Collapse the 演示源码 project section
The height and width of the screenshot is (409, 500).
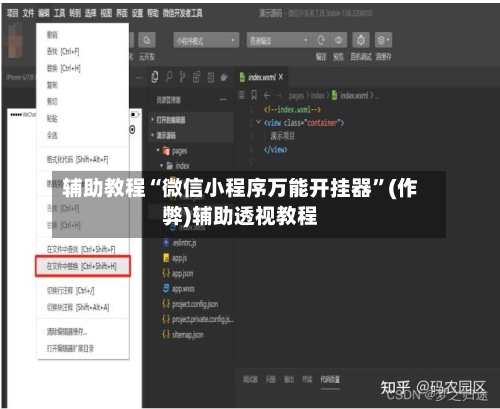tap(191, 135)
